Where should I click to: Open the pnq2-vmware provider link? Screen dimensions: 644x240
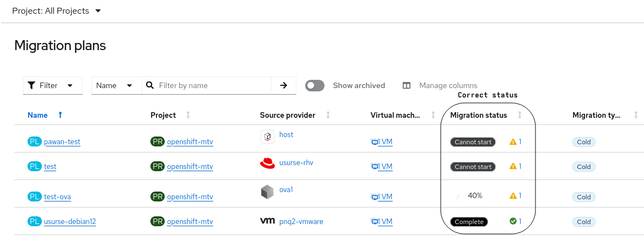click(x=301, y=222)
